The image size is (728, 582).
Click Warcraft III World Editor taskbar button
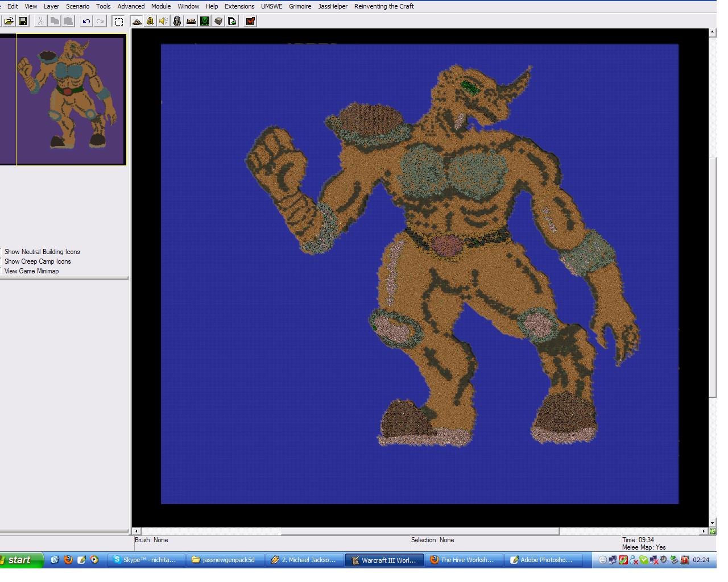[x=383, y=560]
